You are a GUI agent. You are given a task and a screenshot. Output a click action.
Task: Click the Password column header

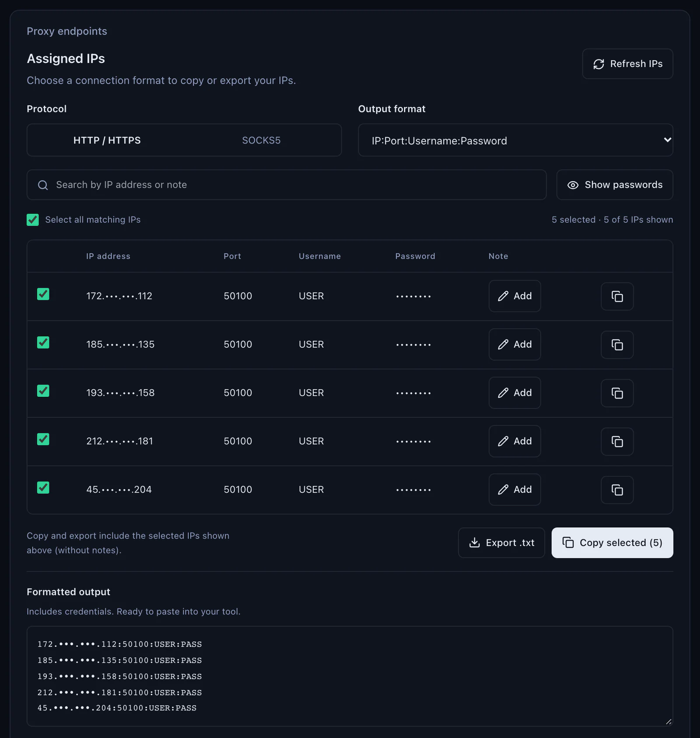click(415, 256)
